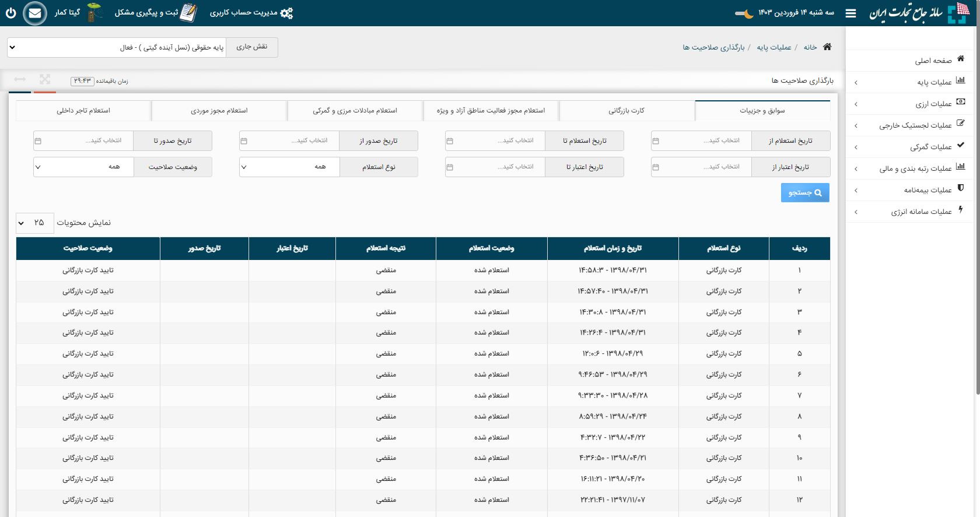Click the shield icon beside عملیات بیمه‌نامه

(x=961, y=188)
